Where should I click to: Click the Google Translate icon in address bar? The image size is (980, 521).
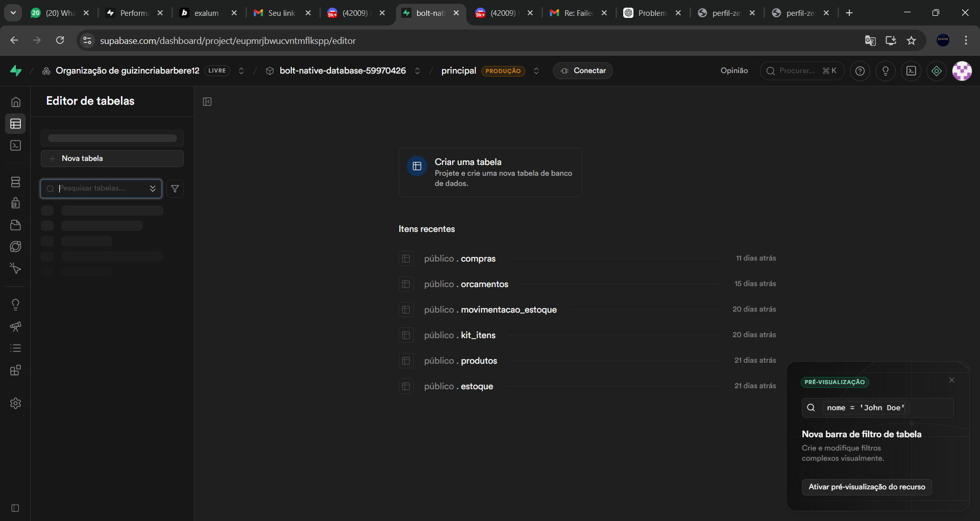point(870,41)
